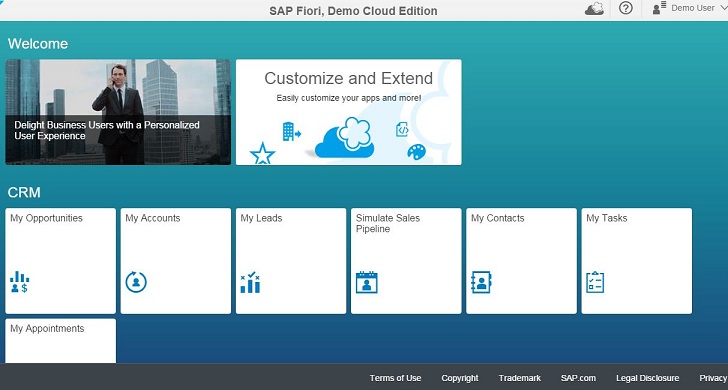Click the CRM group heading
The height and width of the screenshot is (390, 728).
tap(24, 192)
